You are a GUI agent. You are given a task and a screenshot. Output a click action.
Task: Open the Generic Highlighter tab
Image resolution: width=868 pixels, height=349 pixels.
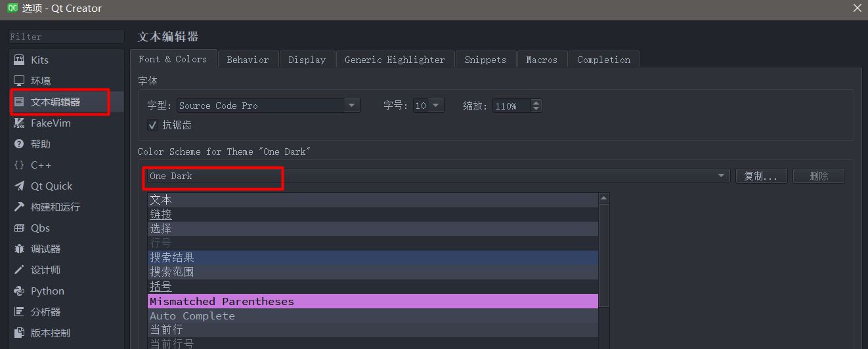tap(395, 60)
